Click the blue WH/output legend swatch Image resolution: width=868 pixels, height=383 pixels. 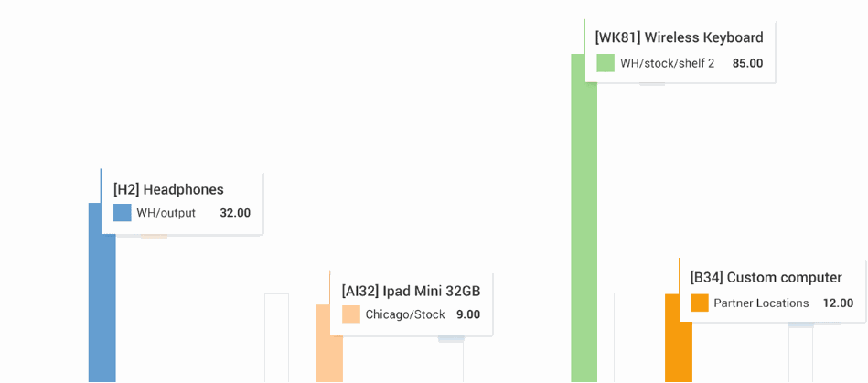[123, 213]
